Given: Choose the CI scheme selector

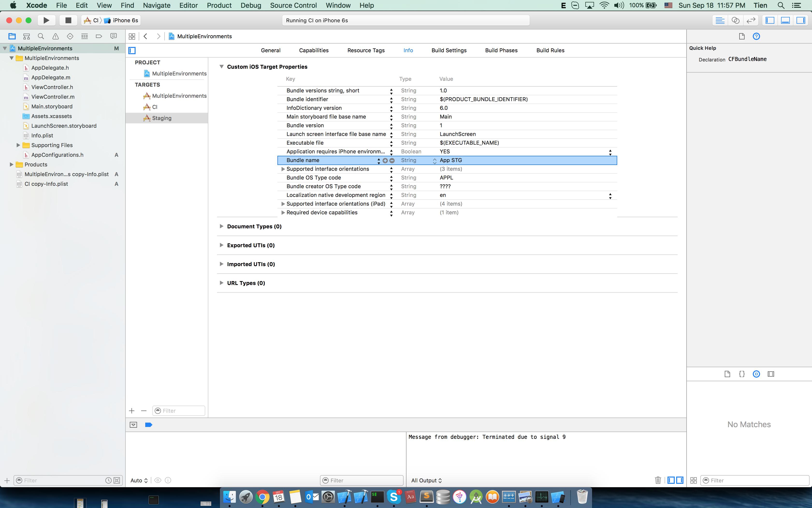Looking at the screenshot, I should (92, 20).
